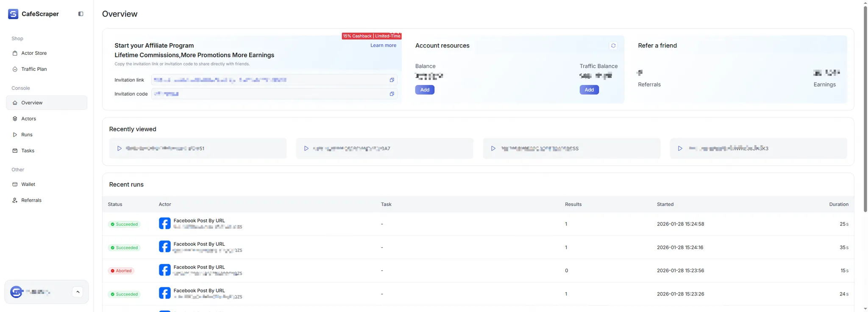Click the Succeeded status of the 15:24:58 run
This screenshot has width=868, height=312.
coord(124,224)
